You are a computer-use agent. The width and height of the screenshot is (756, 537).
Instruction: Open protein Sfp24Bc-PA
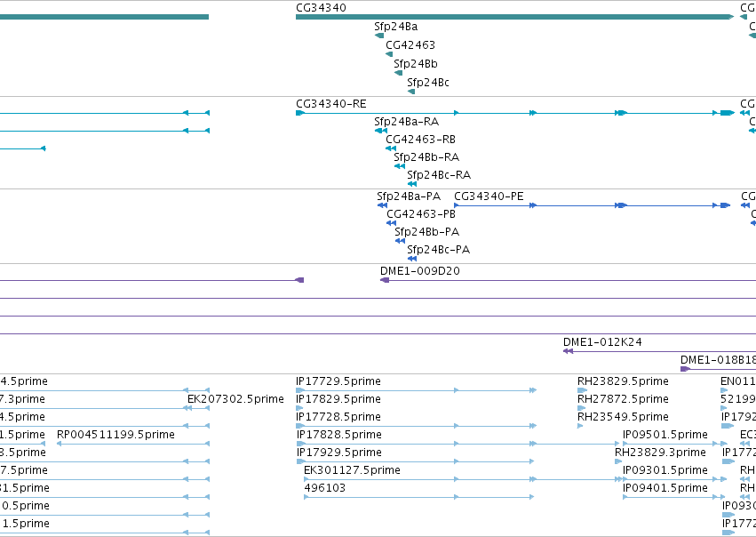click(x=438, y=251)
